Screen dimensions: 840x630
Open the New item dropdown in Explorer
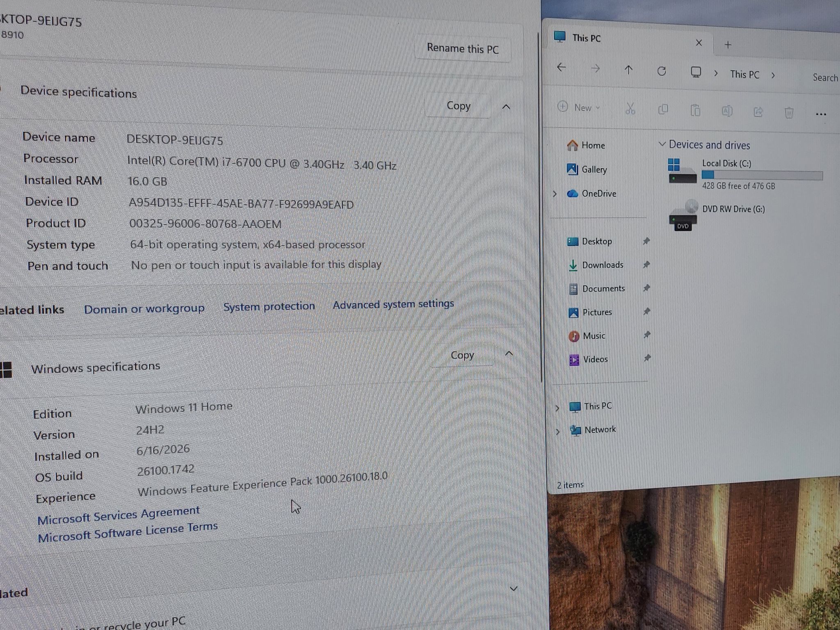pyautogui.click(x=579, y=107)
